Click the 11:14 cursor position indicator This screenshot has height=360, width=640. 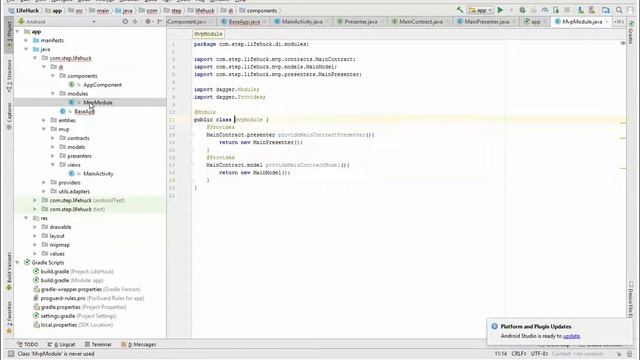click(501, 354)
